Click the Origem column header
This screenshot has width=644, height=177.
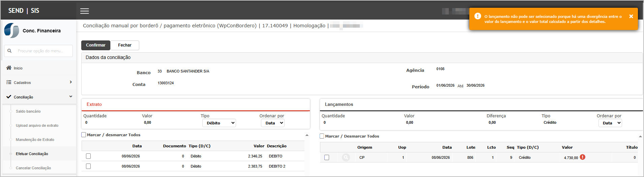coord(365,147)
